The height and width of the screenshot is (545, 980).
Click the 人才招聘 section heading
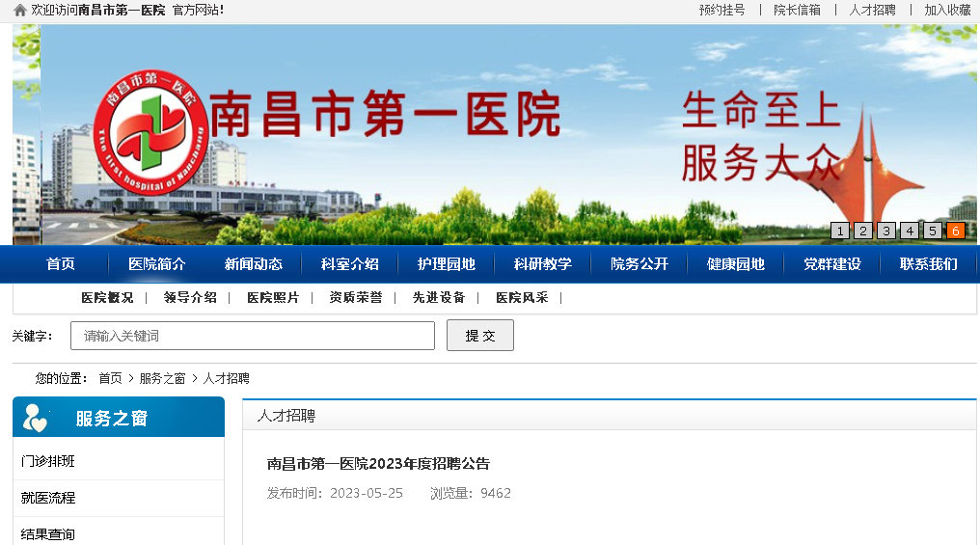[x=286, y=416]
